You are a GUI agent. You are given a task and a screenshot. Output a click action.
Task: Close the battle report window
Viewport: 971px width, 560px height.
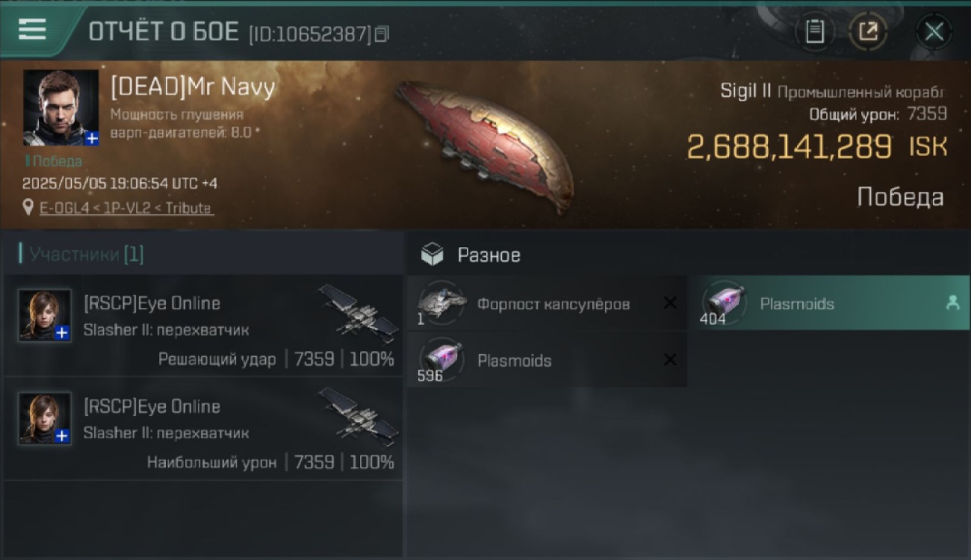pyautogui.click(x=934, y=32)
